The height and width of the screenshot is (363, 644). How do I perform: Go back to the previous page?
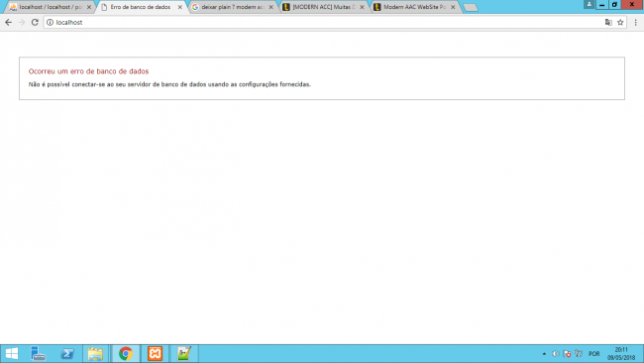point(8,22)
